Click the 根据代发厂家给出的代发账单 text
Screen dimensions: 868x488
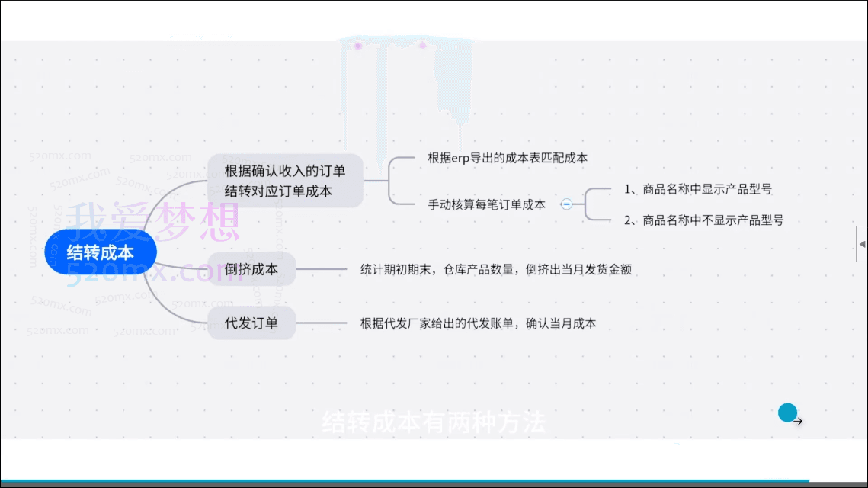(479, 323)
